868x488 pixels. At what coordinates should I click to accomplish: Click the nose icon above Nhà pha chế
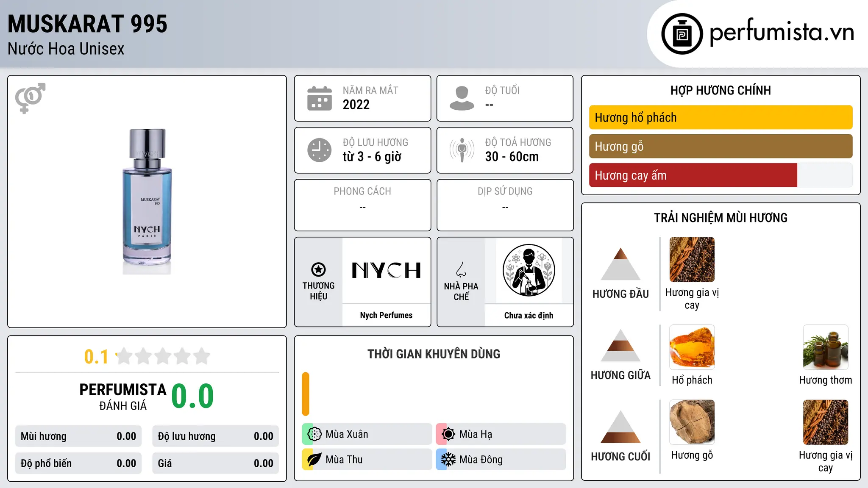(x=461, y=269)
